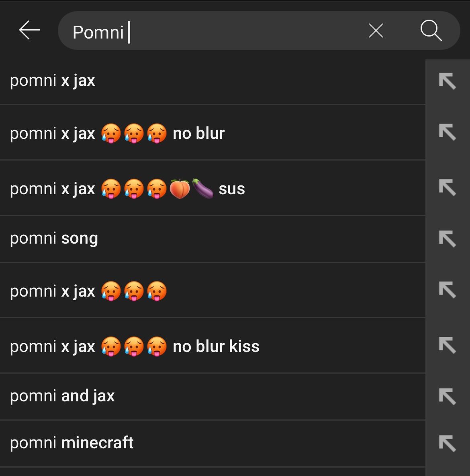Tap arrow beside emoji-only "pomni x jax" suggestion

[x=447, y=290]
